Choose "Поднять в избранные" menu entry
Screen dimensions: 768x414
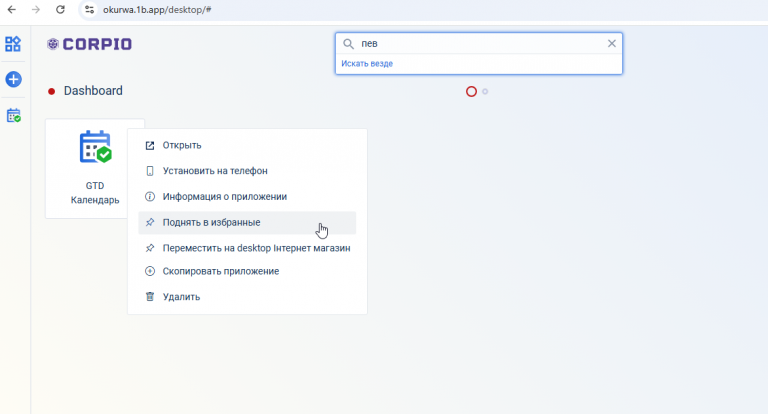[x=247, y=222]
